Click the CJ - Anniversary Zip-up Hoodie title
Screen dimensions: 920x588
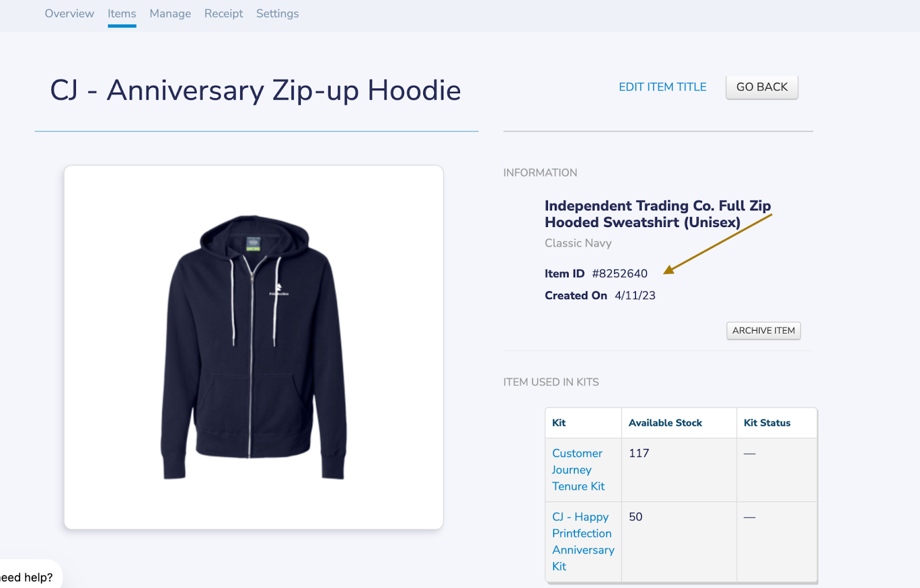[x=255, y=91]
